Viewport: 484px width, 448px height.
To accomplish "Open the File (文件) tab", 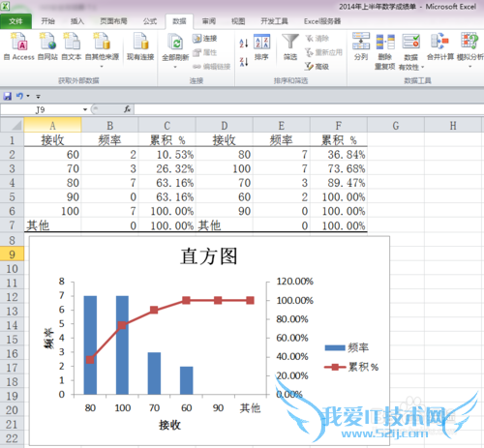I will [x=15, y=21].
